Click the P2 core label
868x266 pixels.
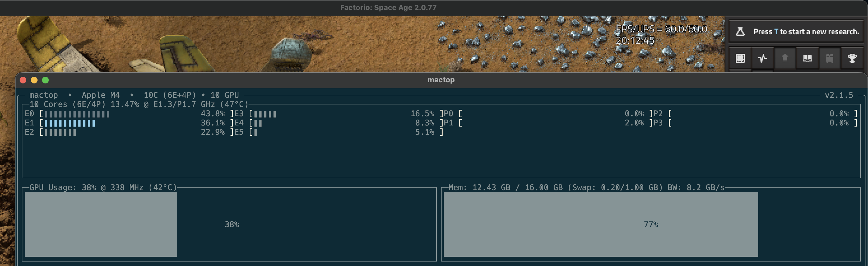pos(658,114)
